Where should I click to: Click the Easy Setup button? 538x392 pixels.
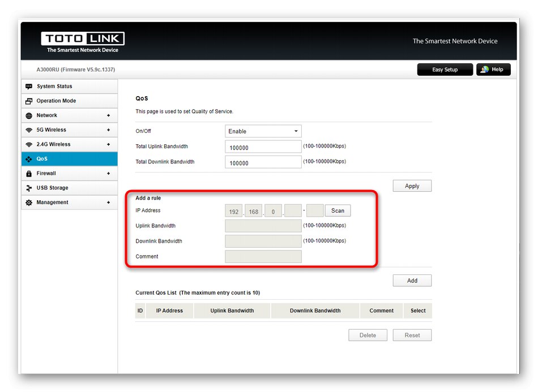[445, 70]
